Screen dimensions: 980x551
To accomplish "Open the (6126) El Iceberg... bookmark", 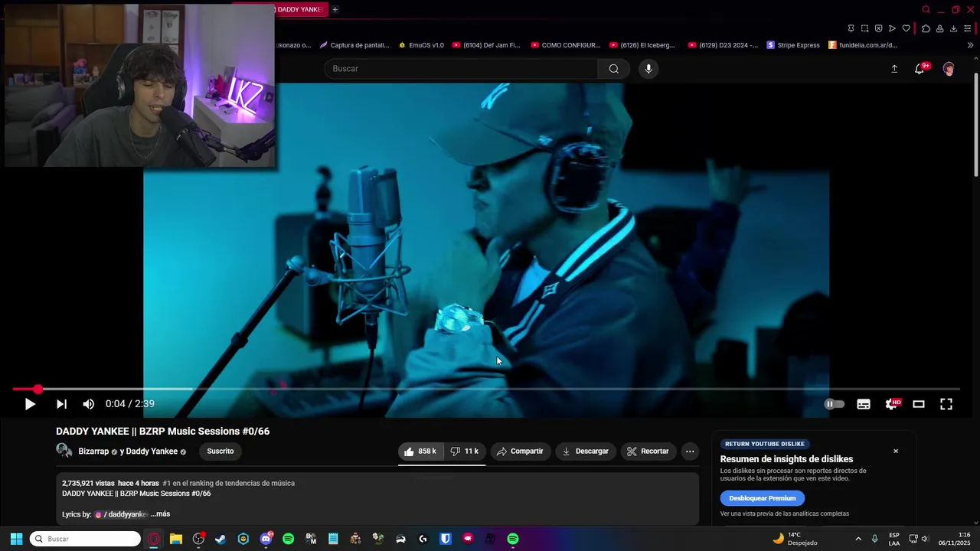I will click(x=642, y=45).
